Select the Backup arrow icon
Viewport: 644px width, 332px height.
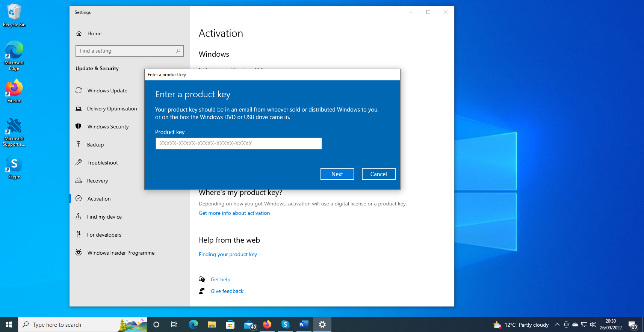tap(79, 145)
